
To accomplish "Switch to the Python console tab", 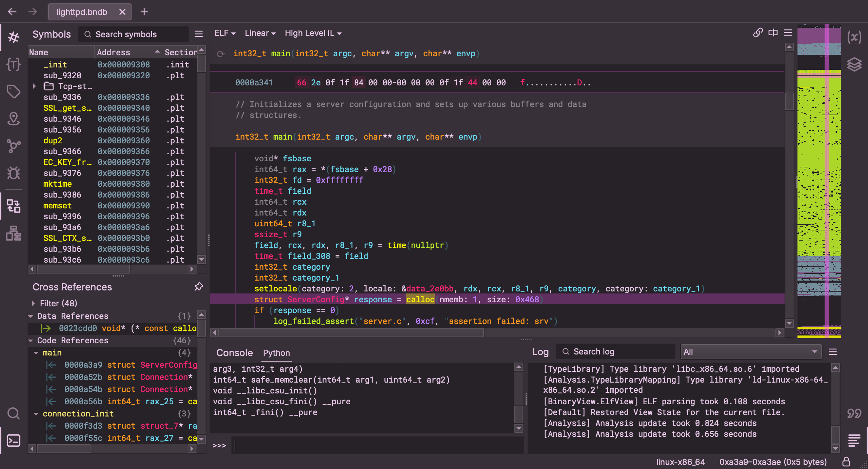I will (276, 353).
